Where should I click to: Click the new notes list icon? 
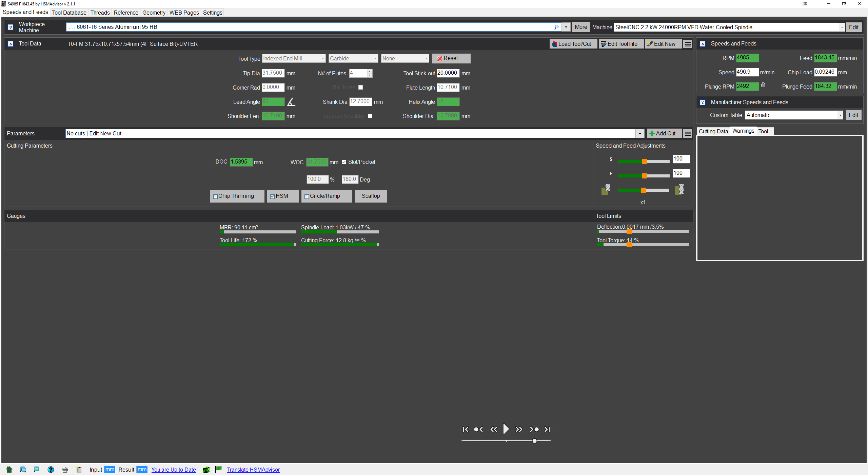click(x=79, y=470)
